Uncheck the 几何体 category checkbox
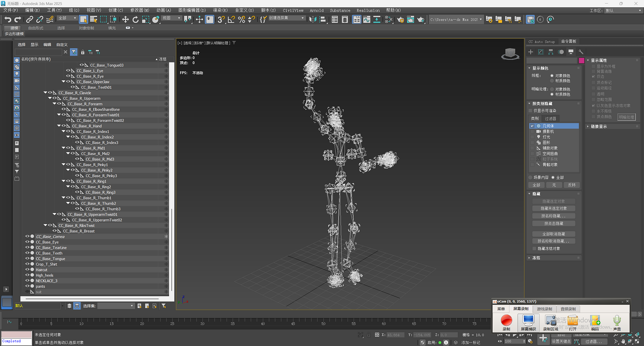Screen dimensions: 644x346 pos(532,126)
